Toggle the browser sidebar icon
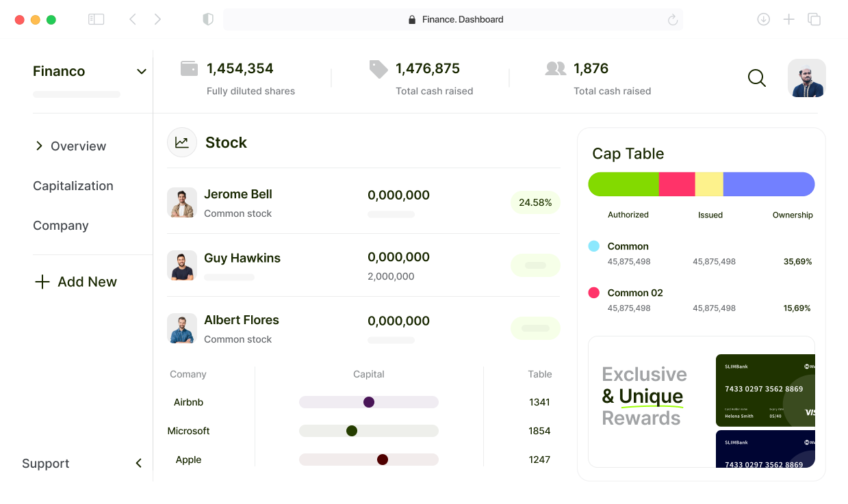Screen dimensions: 848x504 96,20
